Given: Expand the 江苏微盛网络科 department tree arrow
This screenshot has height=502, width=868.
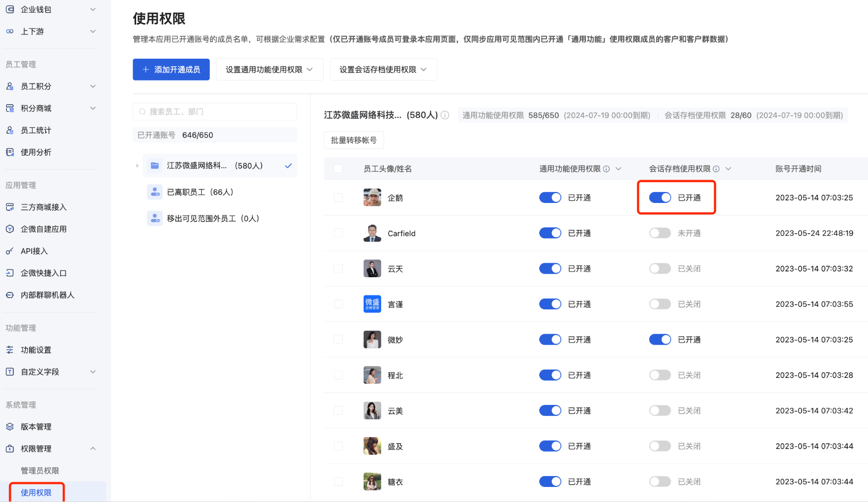Looking at the screenshot, I should coord(137,166).
